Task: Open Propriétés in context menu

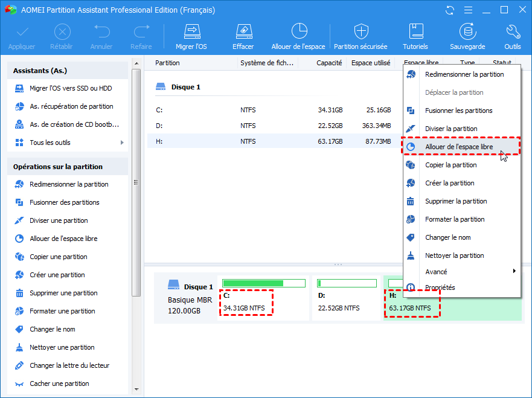Action: [x=462, y=287]
